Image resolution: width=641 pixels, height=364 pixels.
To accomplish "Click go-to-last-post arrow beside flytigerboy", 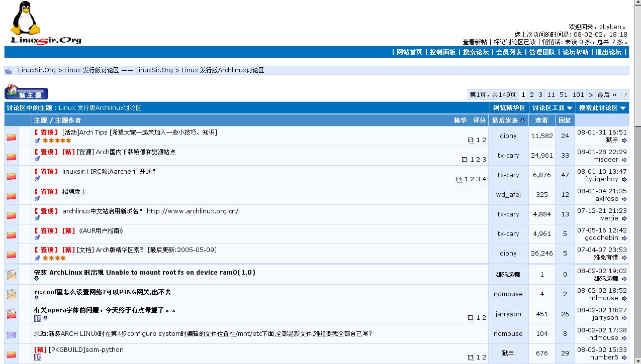I will (x=624, y=180).
